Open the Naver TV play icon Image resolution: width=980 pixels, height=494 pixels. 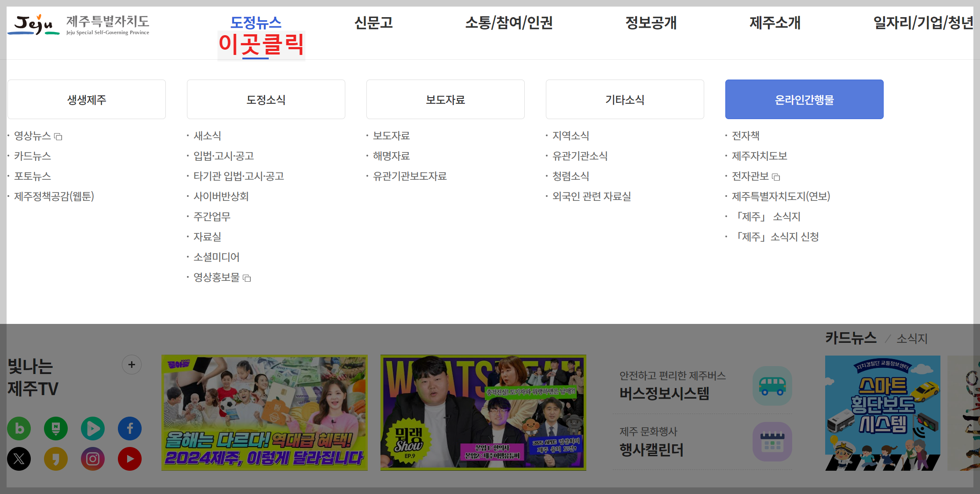pyautogui.click(x=93, y=429)
